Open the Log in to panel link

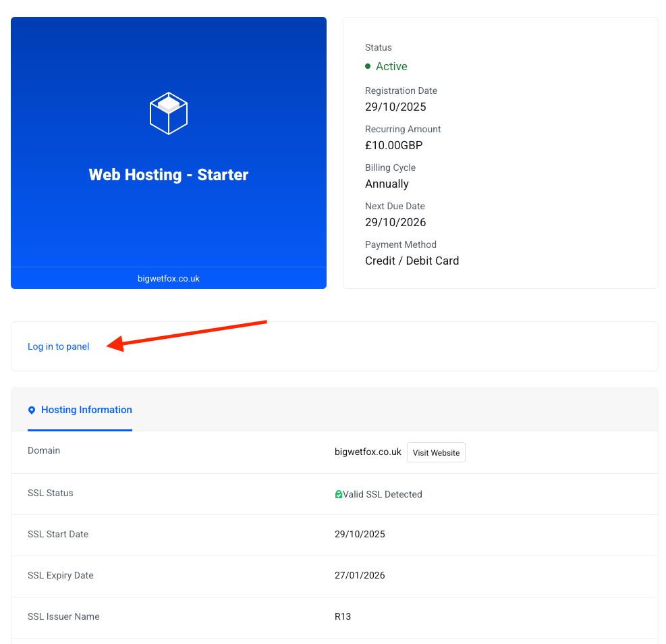pyautogui.click(x=58, y=346)
